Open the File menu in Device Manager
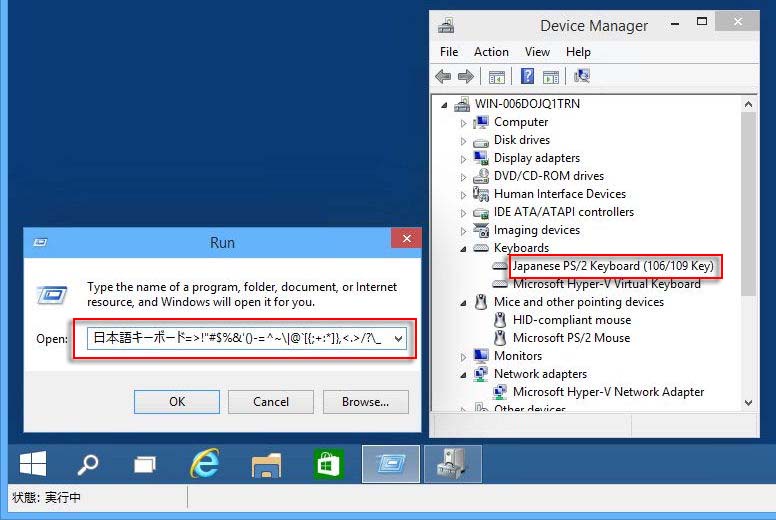776x520 pixels. 449,52
